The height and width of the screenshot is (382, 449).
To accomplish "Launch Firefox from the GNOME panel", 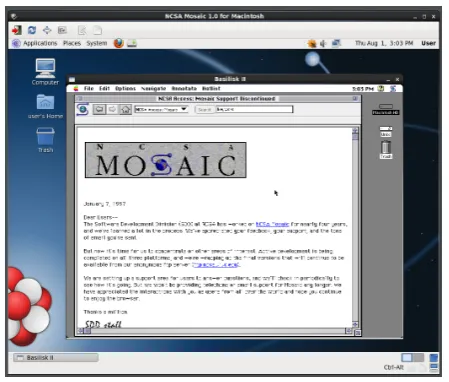I will point(119,43).
